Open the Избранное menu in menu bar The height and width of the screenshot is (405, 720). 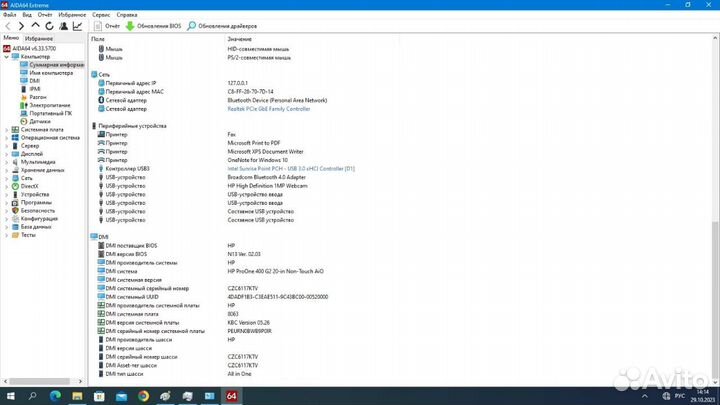[x=72, y=15]
